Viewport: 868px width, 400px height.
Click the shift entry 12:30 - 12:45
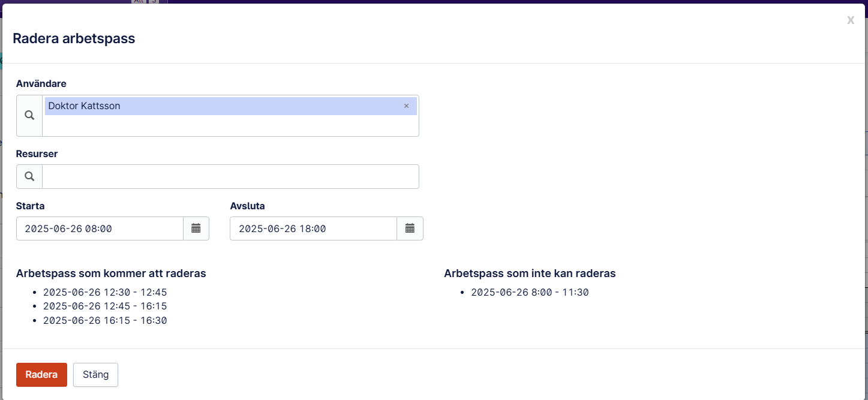coord(105,293)
